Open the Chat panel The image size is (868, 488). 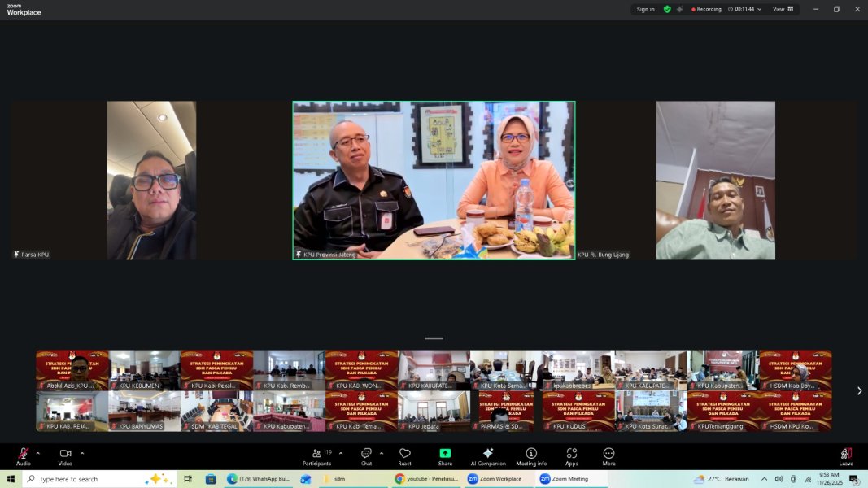click(x=366, y=454)
